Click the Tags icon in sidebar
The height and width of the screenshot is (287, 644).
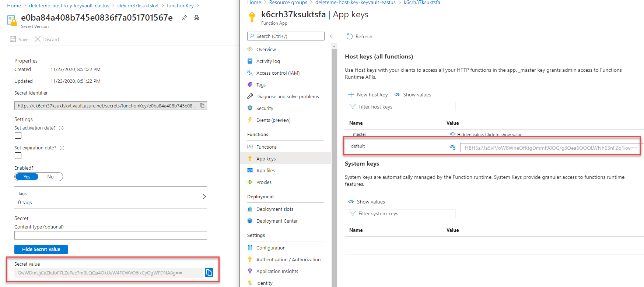[x=250, y=85]
